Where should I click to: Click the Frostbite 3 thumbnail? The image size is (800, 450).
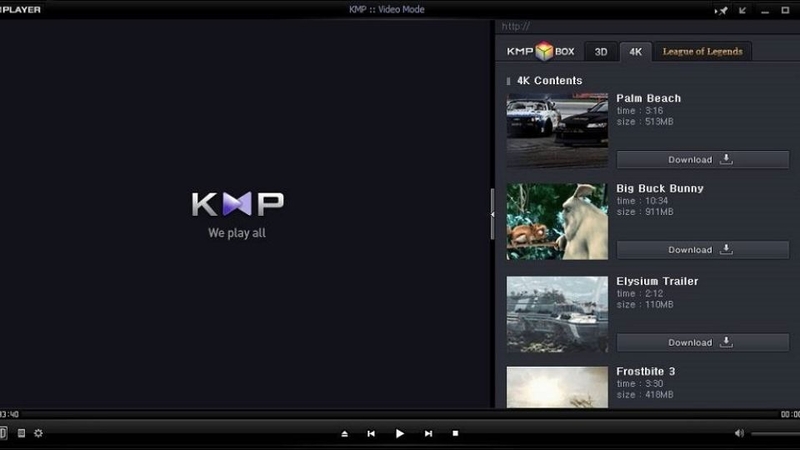(557, 387)
